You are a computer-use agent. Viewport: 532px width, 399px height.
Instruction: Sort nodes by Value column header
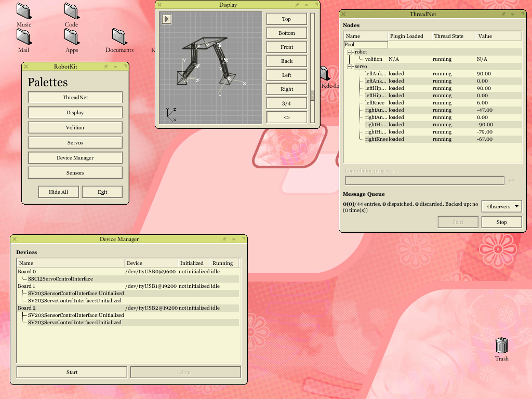[x=499, y=36]
